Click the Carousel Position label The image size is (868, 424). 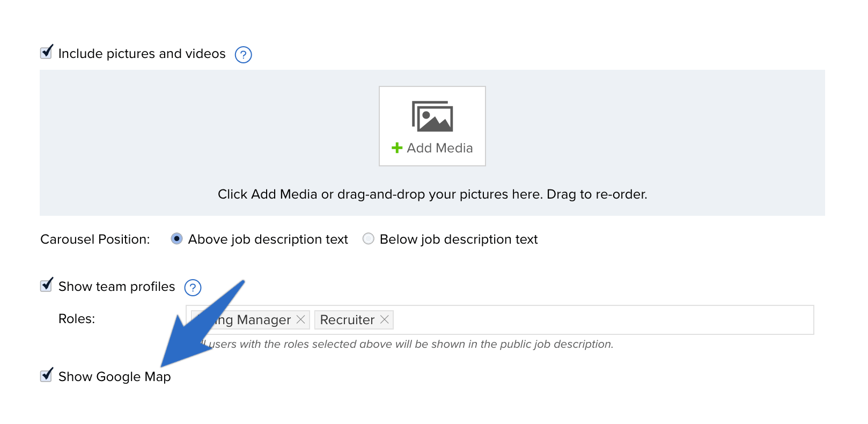[x=95, y=239]
